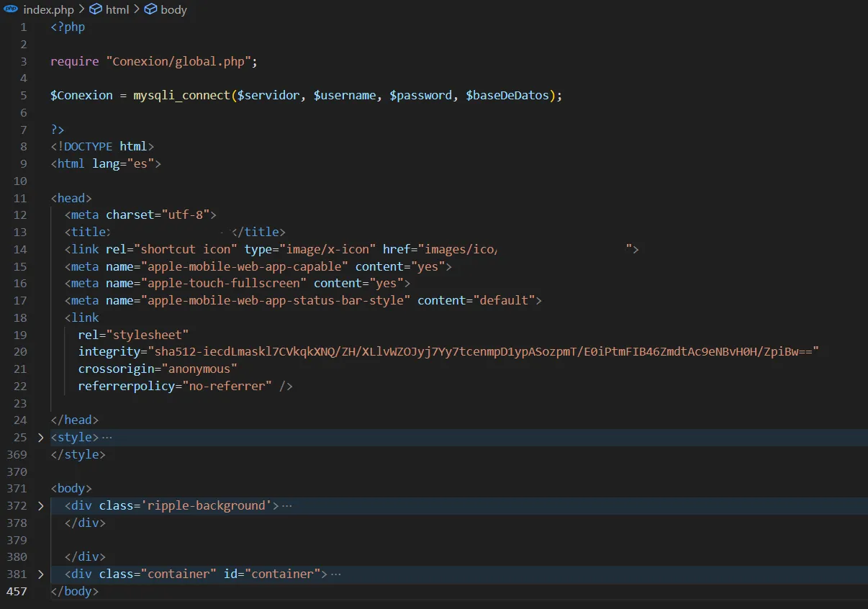The width and height of the screenshot is (868, 609).
Task: Expand the folded ripple-background div
Action: (40, 505)
